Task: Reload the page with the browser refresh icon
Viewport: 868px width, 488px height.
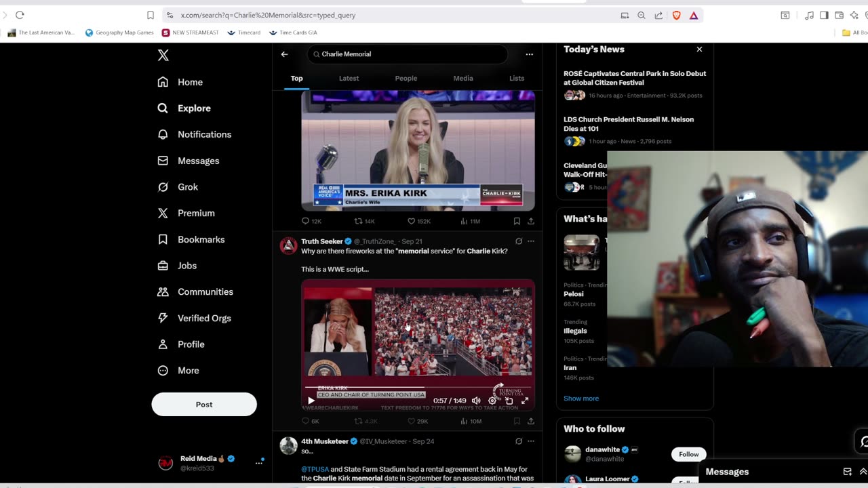Action: point(20,15)
